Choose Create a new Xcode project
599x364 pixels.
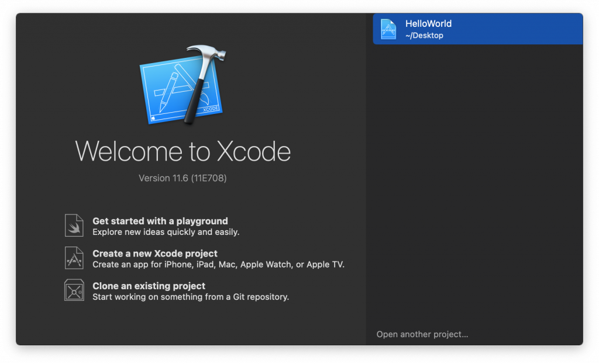point(154,254)
